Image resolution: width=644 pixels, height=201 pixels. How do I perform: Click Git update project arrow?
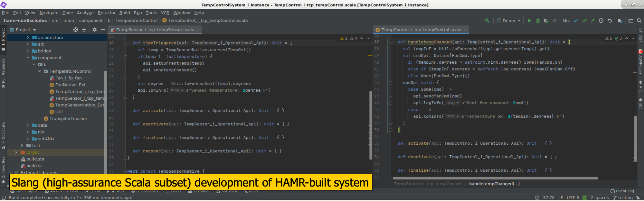(576, 21)
